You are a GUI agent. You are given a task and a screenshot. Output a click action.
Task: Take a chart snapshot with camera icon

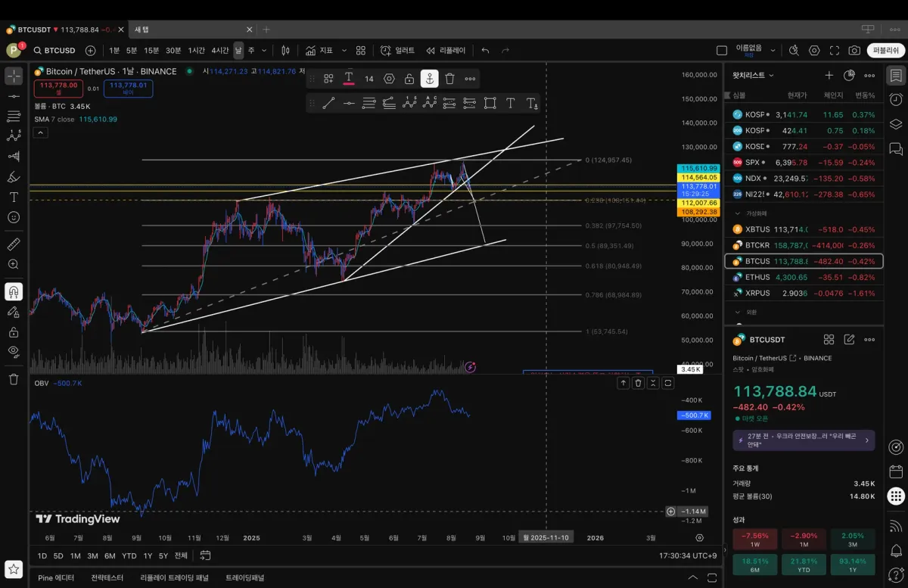[854, 51]
